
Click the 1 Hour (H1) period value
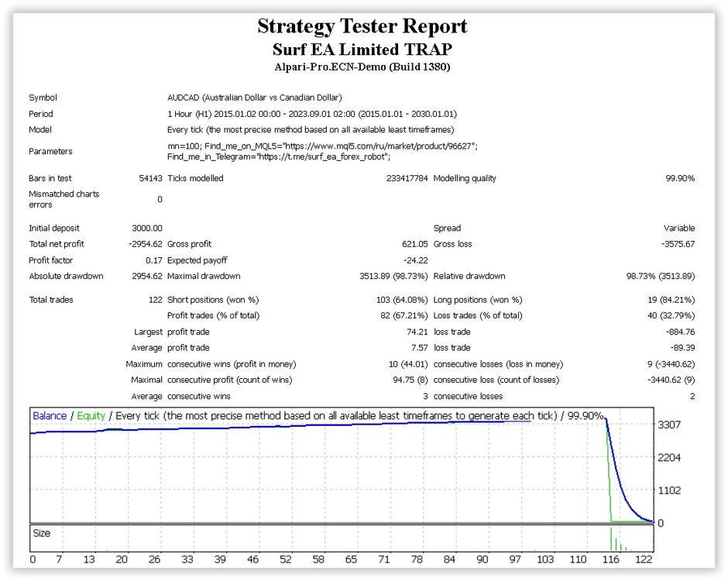[x=312, y=114]
